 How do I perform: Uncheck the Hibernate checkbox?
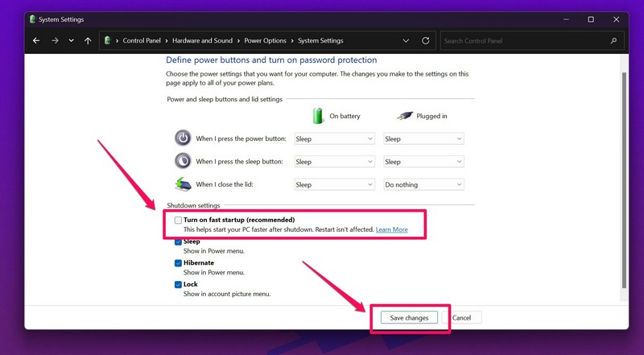(x=178, y=262)
